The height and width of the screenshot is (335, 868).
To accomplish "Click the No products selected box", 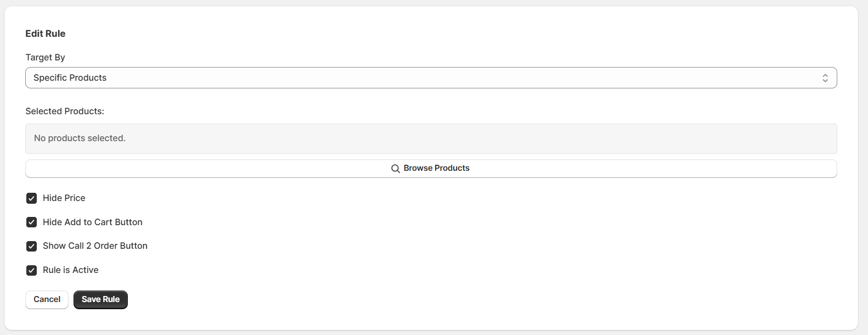I will click(431, 138).
